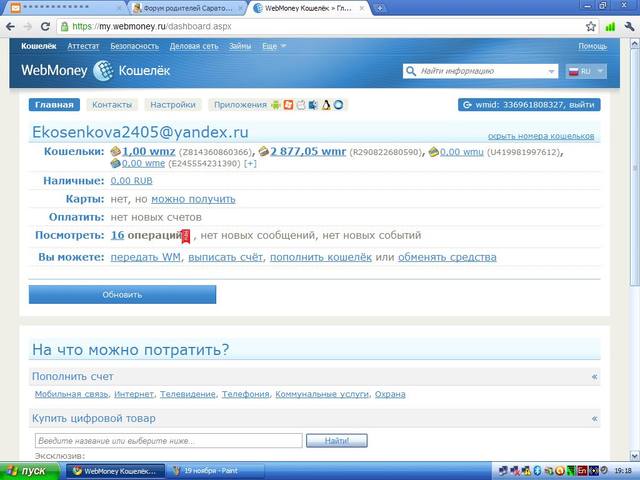Click the green signal bars extension
640x480 pixels.
coord(610,27)
